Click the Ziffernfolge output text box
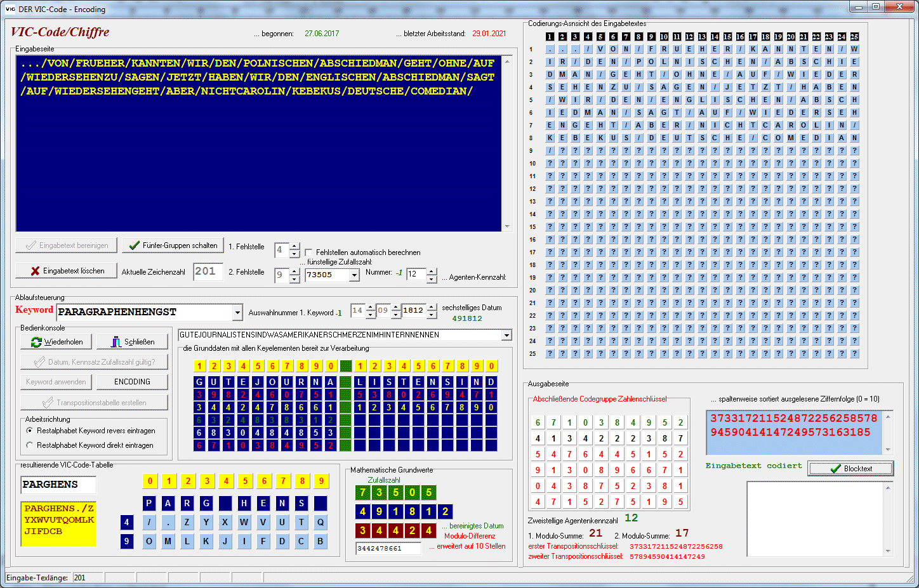 (x=795, y=433)
